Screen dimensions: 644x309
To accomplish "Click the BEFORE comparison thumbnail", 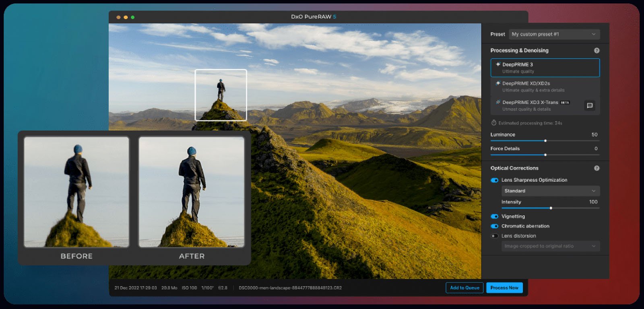I will tap(76, 192).
